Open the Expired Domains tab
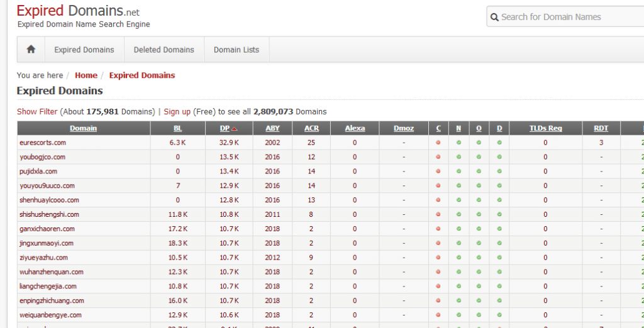The width and height of the screenshot is (644, 328). tap(84, 50)
